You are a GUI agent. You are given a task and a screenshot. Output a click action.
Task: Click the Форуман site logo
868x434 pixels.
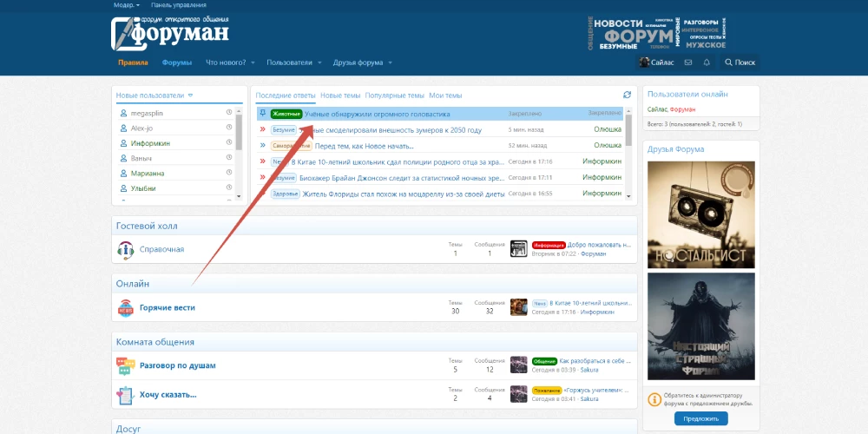(x=170, y=33)
